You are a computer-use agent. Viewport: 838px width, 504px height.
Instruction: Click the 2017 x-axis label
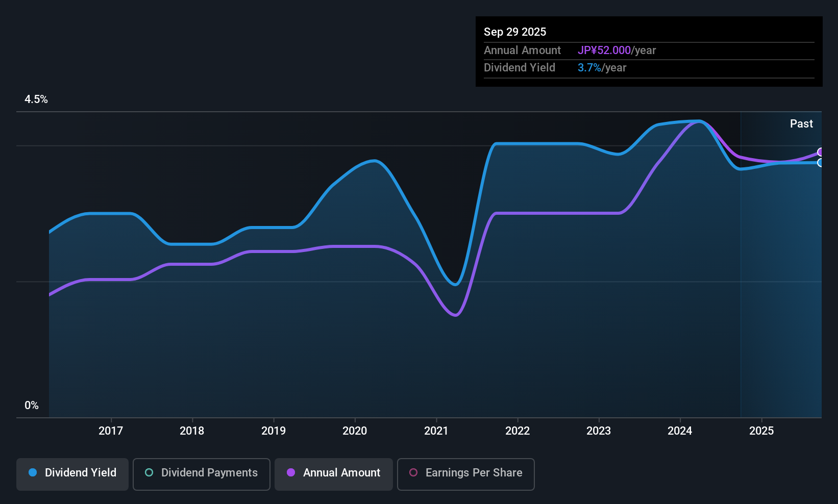(x=111, y=431)
